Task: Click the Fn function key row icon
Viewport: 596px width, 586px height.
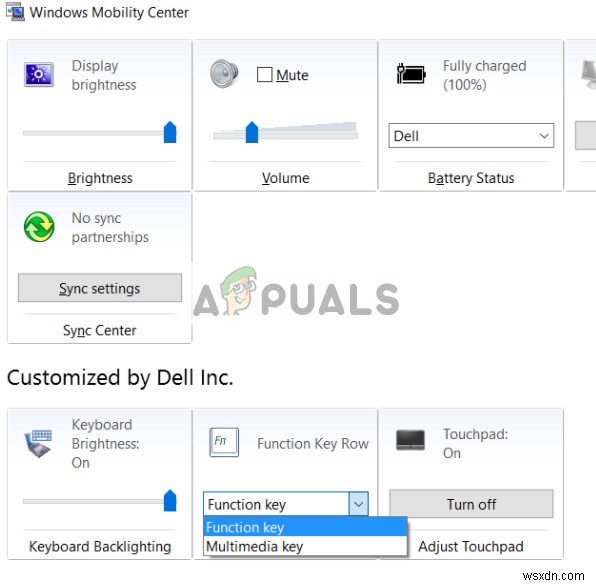Action: pos(224,442)
